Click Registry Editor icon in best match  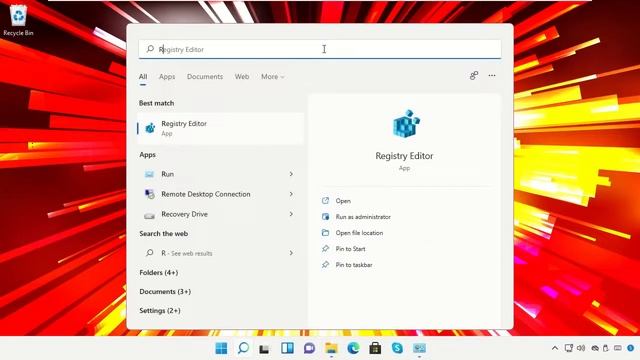coord(150,128)
